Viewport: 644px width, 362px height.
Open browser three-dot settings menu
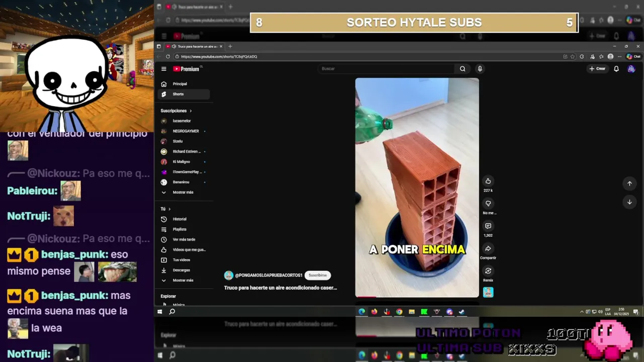coord(619,56)
